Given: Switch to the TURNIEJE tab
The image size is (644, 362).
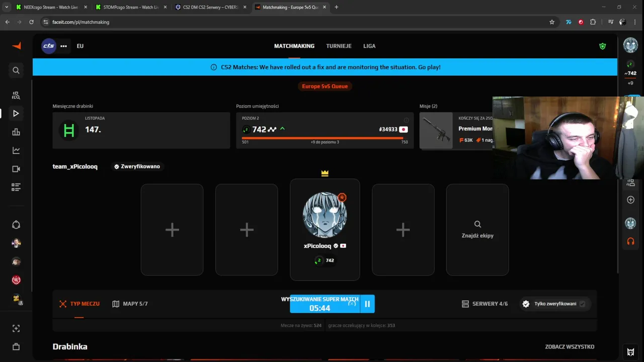Looking at the screenshot, I should (x=339, y=46).
